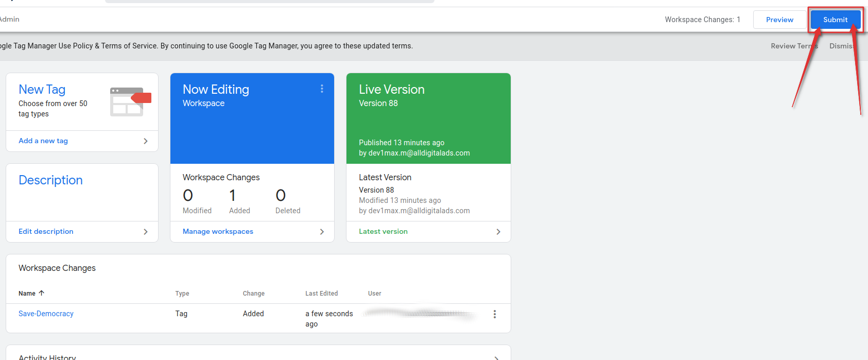Image resolution: width=868 pixels, height=360 pixels.
Task: Sort by Name column arrow
Action: [42, 293]
